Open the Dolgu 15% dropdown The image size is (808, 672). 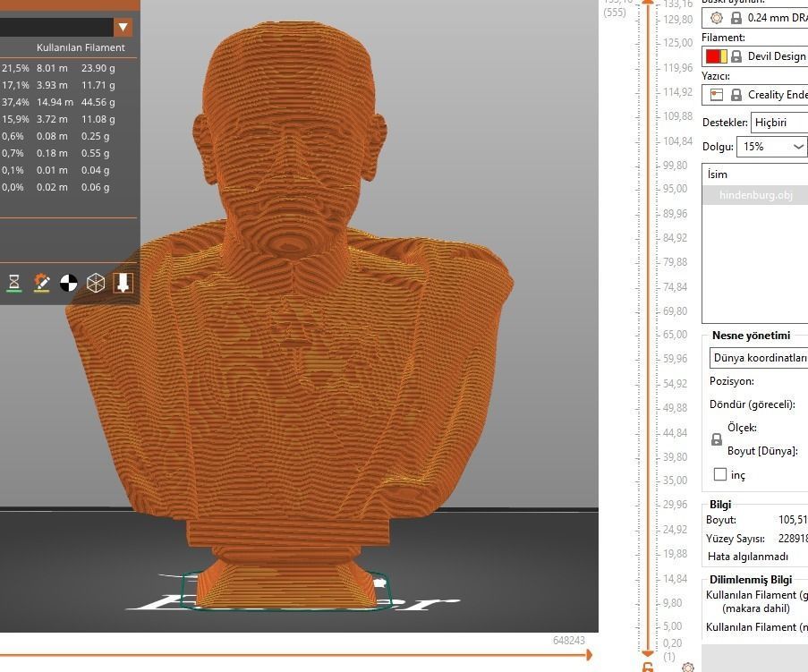(x=771, y=147)
